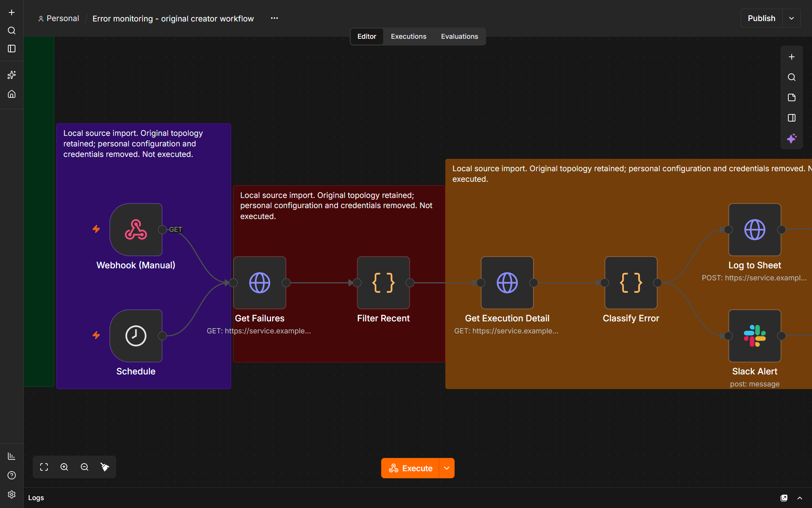This screenshot has height=508, width=812.
Task: Click the Schedule node output connector
Action: click(x=162, y=336)
